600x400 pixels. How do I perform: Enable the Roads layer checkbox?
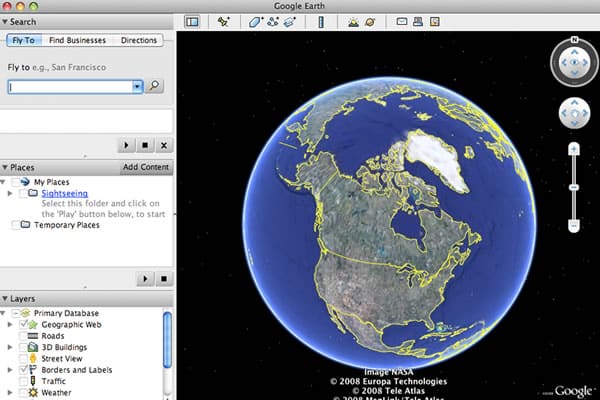[x=24, y=336]
